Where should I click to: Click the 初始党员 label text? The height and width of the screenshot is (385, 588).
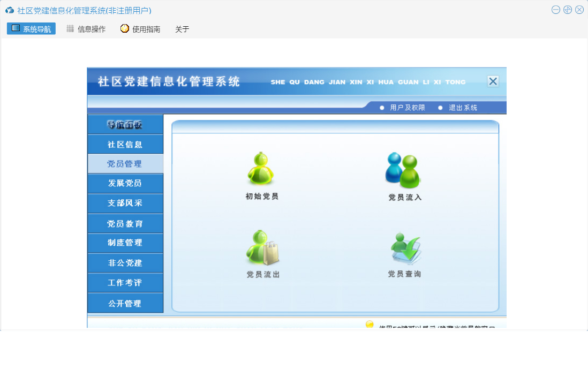pos(262,196)
